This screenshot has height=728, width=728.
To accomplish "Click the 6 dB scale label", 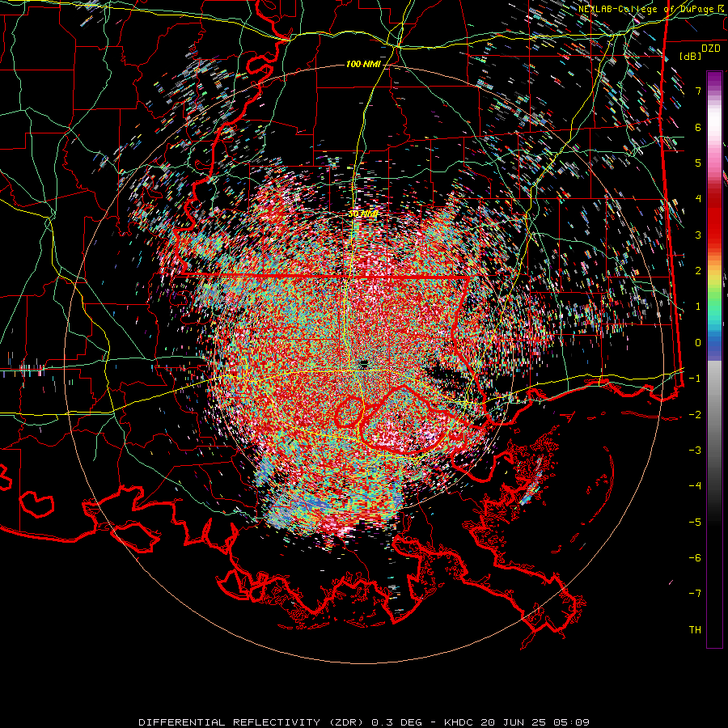I will pos(698,127).
